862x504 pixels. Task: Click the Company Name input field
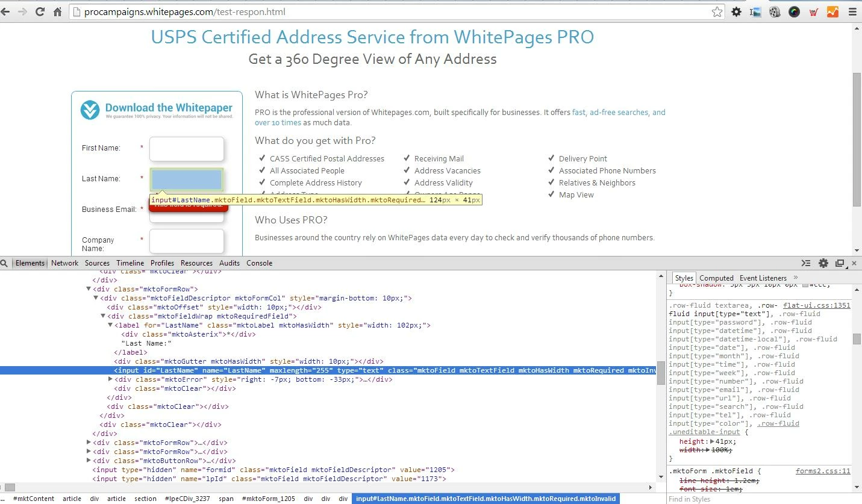pyautogui.click(x=187, y=241)
